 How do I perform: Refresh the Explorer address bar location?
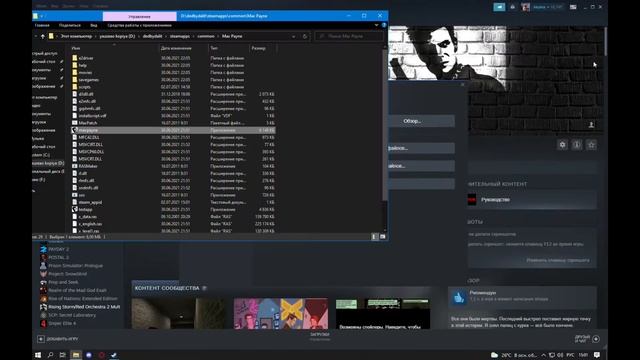(x=304, y=36)
